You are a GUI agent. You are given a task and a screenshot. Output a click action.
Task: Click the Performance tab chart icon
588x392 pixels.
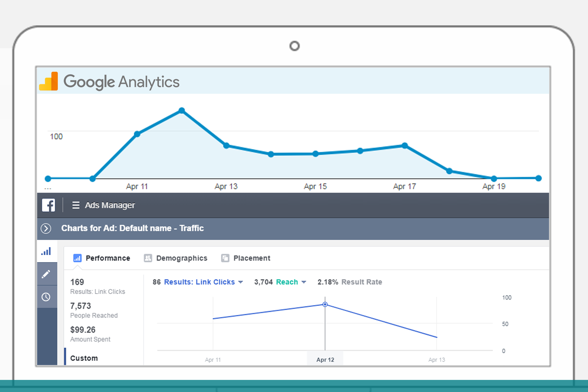pyautogui.click(x=77, y=258)
